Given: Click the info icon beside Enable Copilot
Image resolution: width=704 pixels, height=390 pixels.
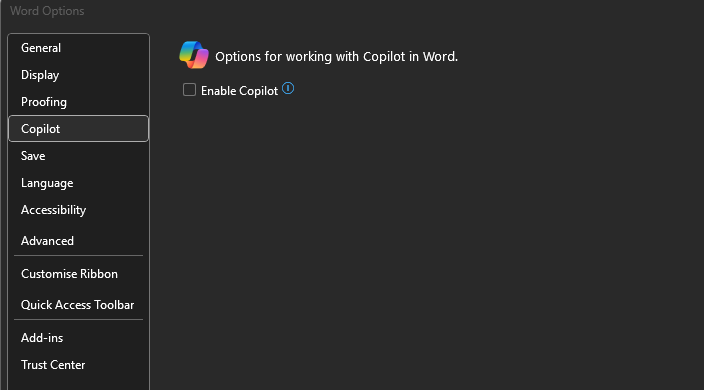Looking at the screenshot, I should click(288, 88).
